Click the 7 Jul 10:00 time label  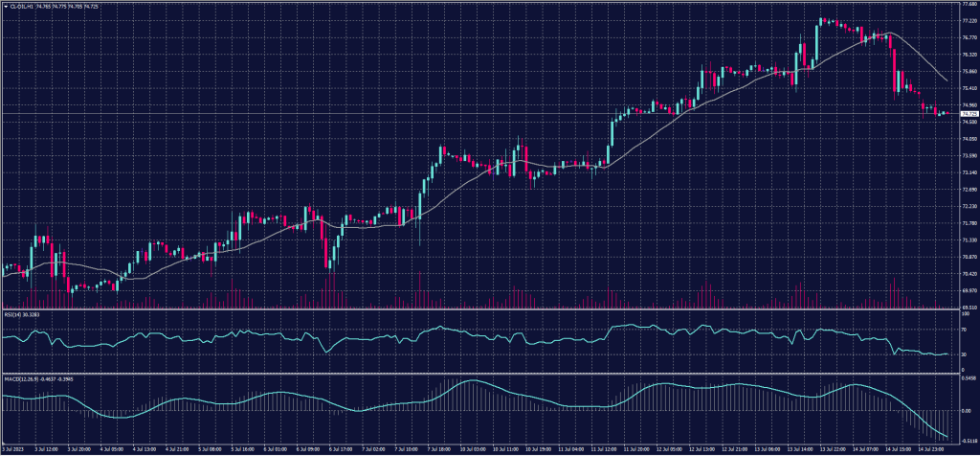coord(406,448)
